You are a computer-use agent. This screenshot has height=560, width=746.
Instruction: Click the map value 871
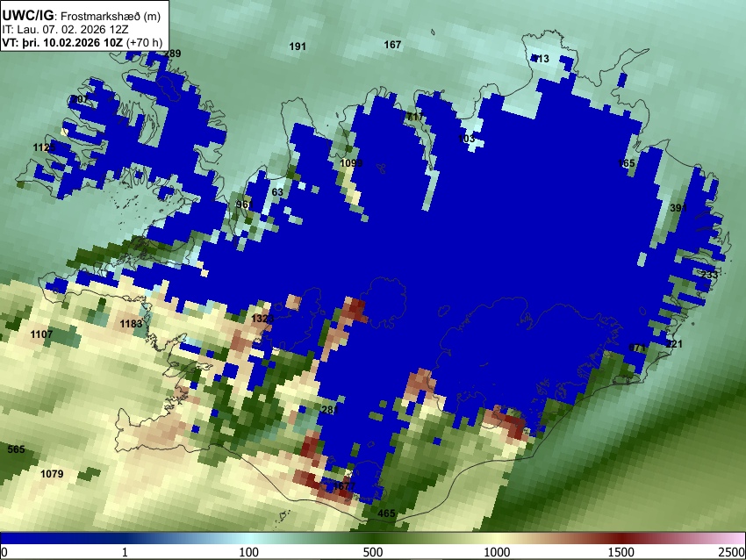637,348
